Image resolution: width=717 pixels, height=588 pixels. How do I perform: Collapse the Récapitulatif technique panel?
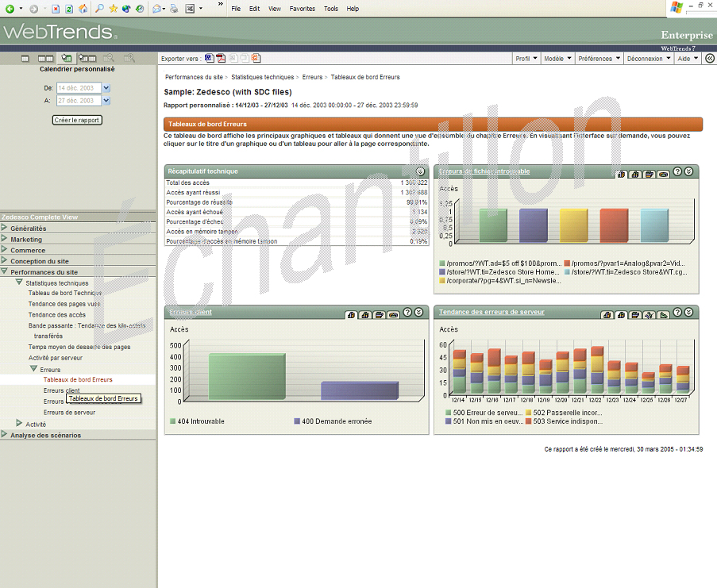pyautogui.click(x=420, y=171)
